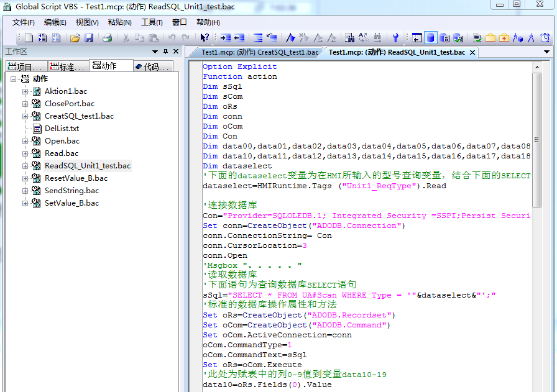Close the ReadSQL_Unit1_test.bac document tab
This screenshot has width=557, height=392.
(x=472, y=53)
